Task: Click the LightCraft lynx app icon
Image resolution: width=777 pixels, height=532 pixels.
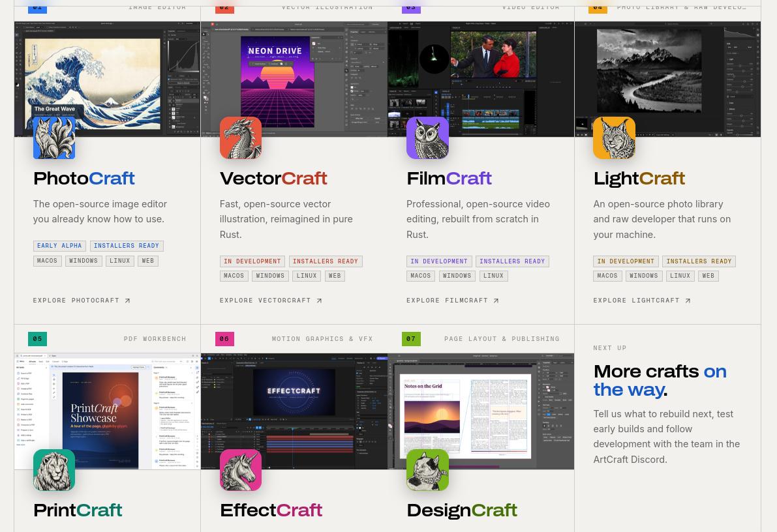Action: click(615, 138)
